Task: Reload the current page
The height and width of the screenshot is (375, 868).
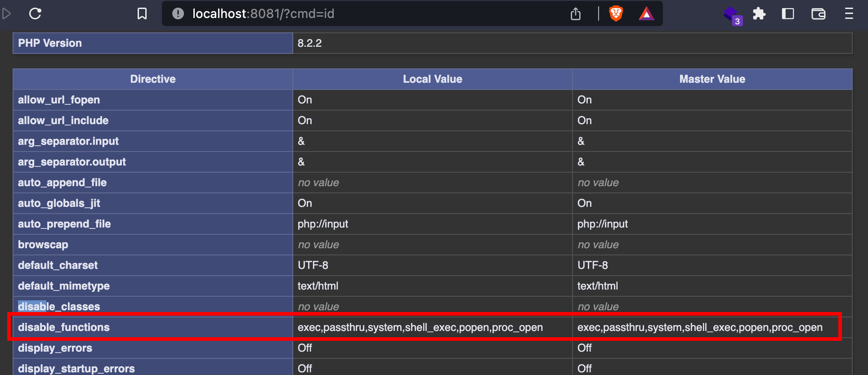Action: coord(35,13)
